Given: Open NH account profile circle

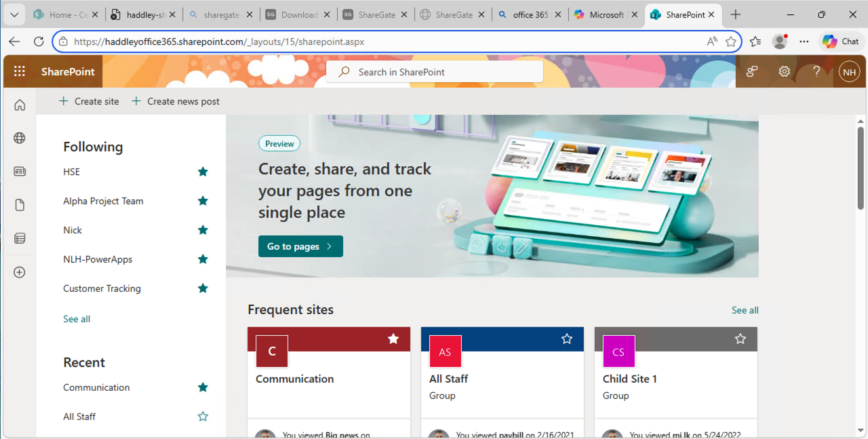Looking at the screenshot, I should click(849, 71).
